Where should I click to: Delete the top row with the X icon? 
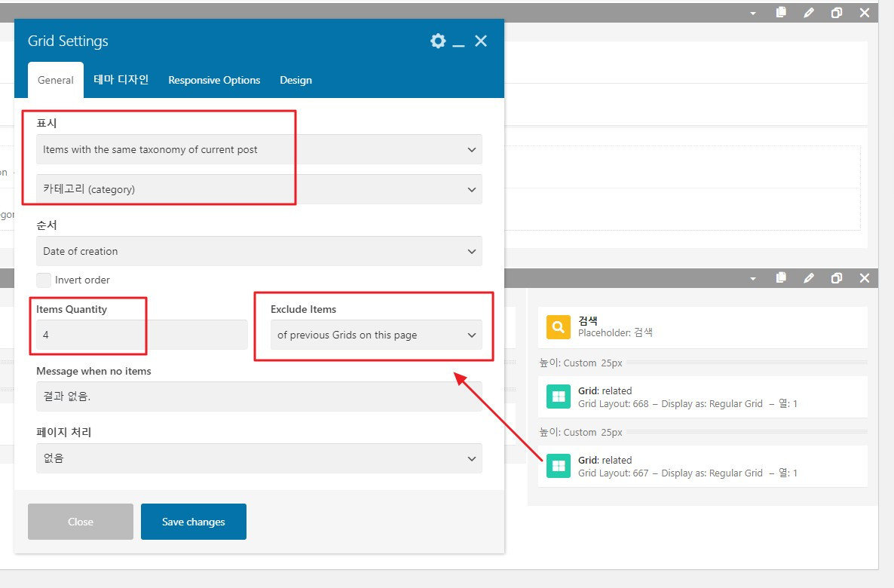tap(865, 13)
